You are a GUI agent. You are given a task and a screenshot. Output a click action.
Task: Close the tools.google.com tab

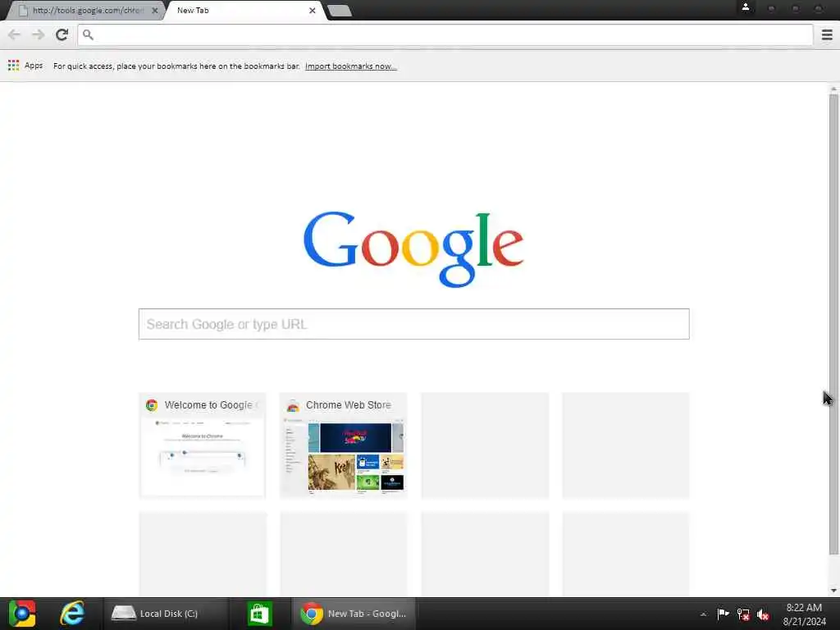pyautogui.click(x=155, y=10)
